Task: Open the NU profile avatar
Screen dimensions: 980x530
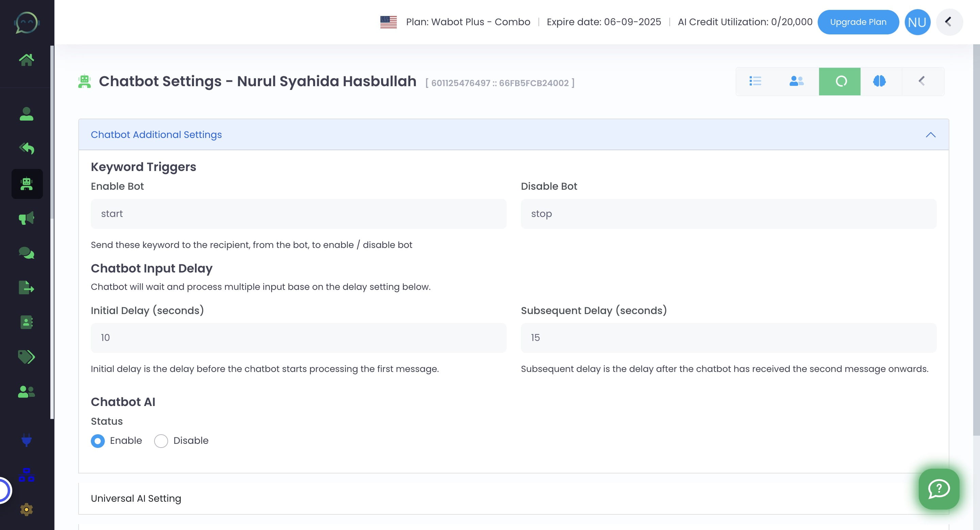Action: pos(917,22)
